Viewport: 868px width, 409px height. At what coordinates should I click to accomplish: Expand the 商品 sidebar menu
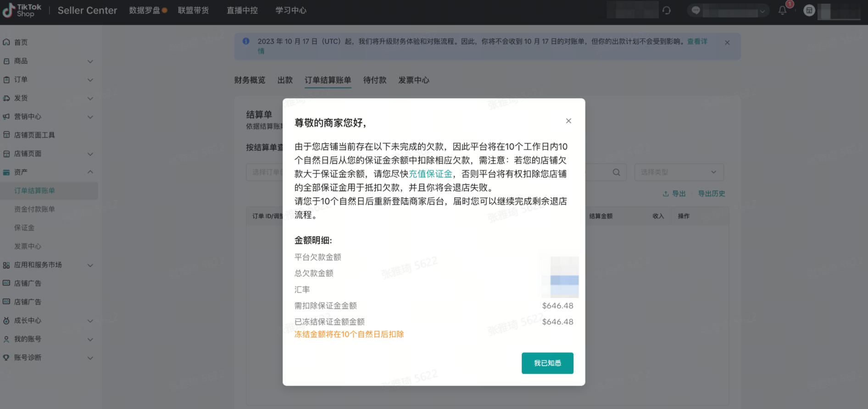[90, 61]
